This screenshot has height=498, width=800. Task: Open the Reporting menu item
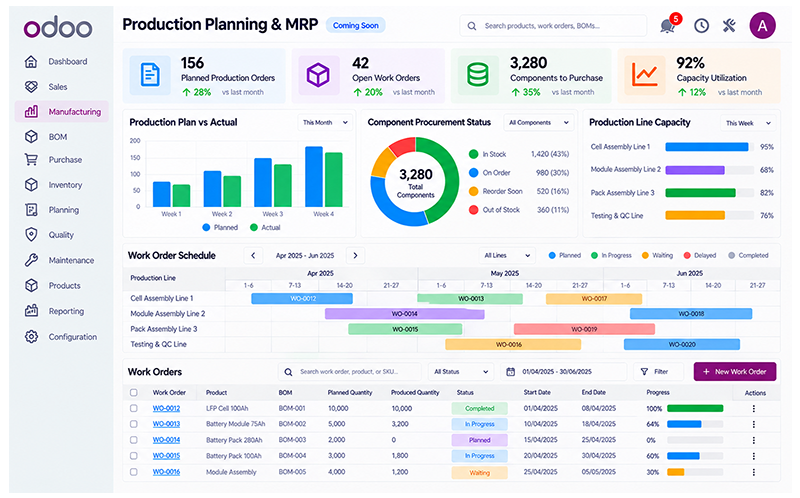click(x=62, y=311)
